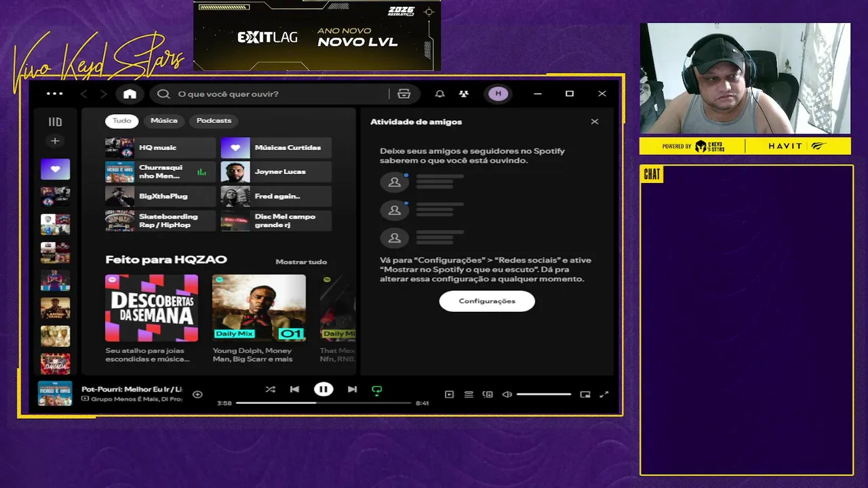Open 'Disc Mel campo grande rj' card
This screenshot has width=868, height=488.
tap(276, 221)
